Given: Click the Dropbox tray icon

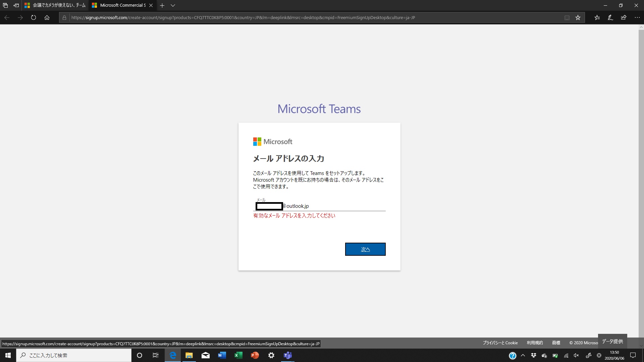Looking at the screenshot, I should (534, 355).
